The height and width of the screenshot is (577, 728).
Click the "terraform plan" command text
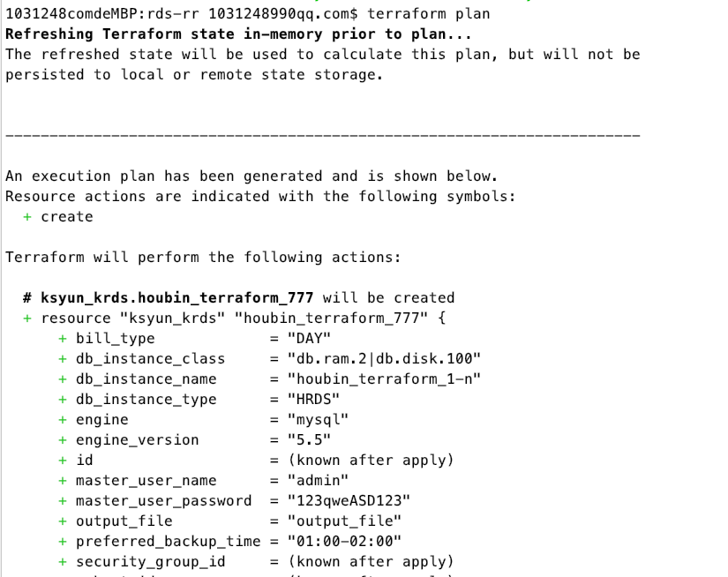[x=428, y=14]
